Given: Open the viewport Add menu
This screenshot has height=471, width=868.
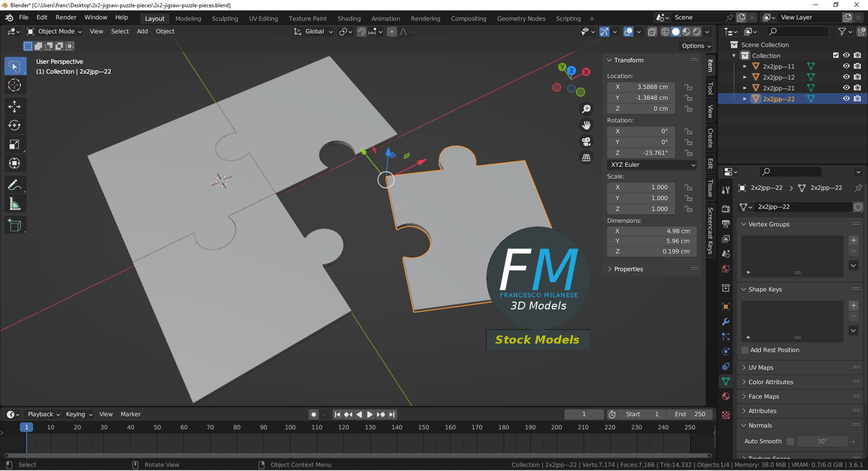Looking at the screenshot, I should click(142, 31).
